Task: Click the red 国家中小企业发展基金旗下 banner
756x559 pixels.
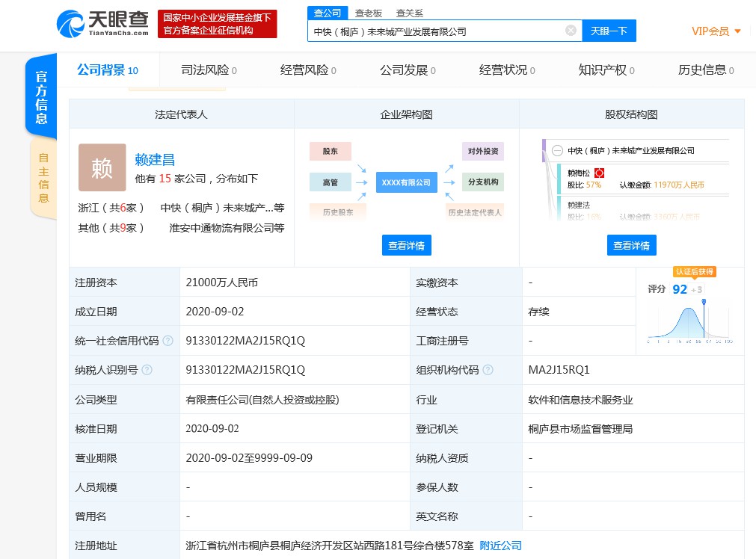Action: pyautogui.click(x=218, y=24)
